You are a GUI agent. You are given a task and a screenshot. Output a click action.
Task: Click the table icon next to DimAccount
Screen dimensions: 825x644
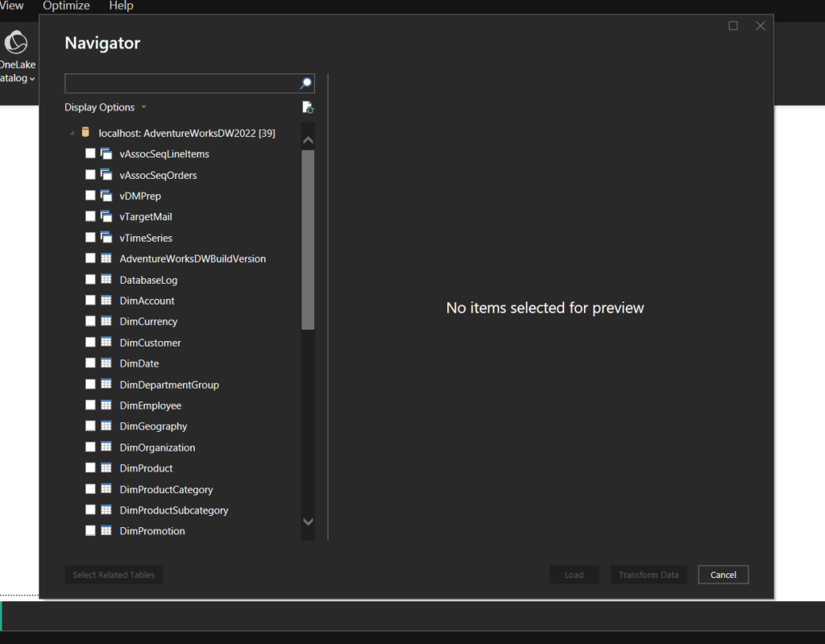[106, 300]
